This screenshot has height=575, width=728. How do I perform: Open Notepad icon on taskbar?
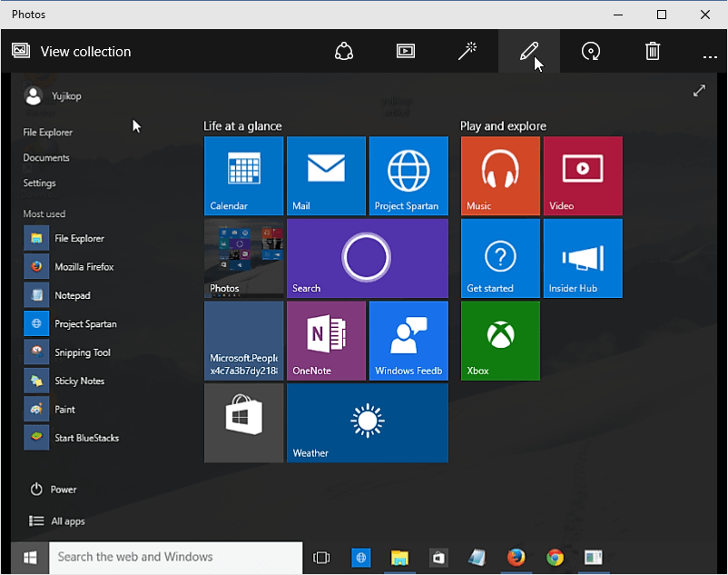pos(477,558)
